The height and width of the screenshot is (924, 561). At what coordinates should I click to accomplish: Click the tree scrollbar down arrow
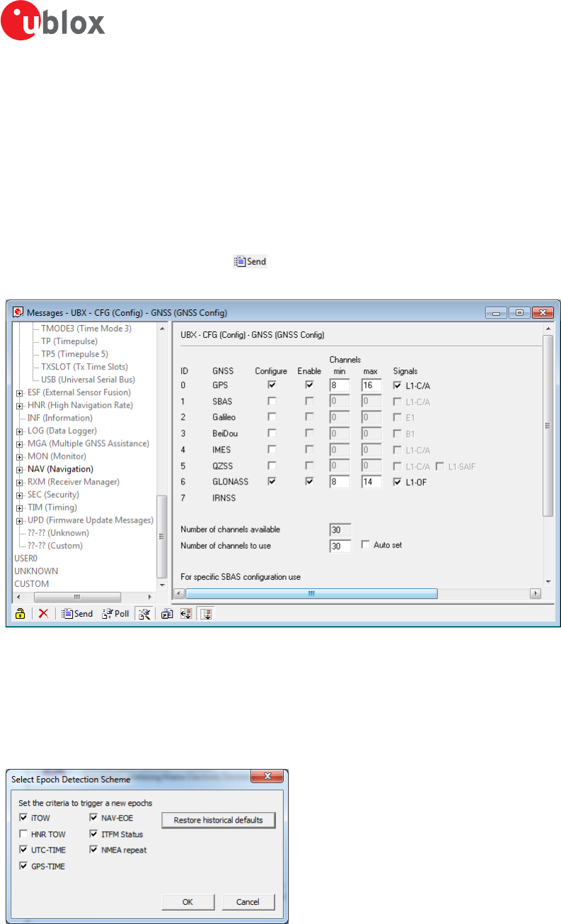tap(162, 585)
